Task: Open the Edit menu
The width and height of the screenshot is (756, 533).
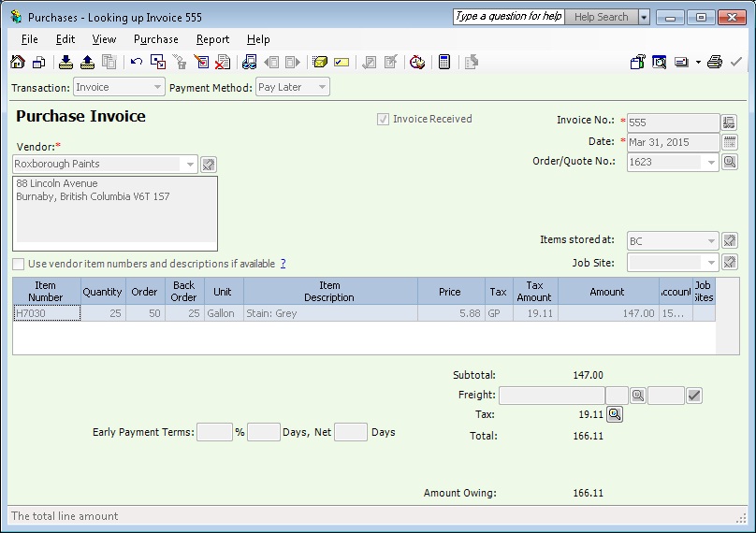Action: (x=65, y=39)
